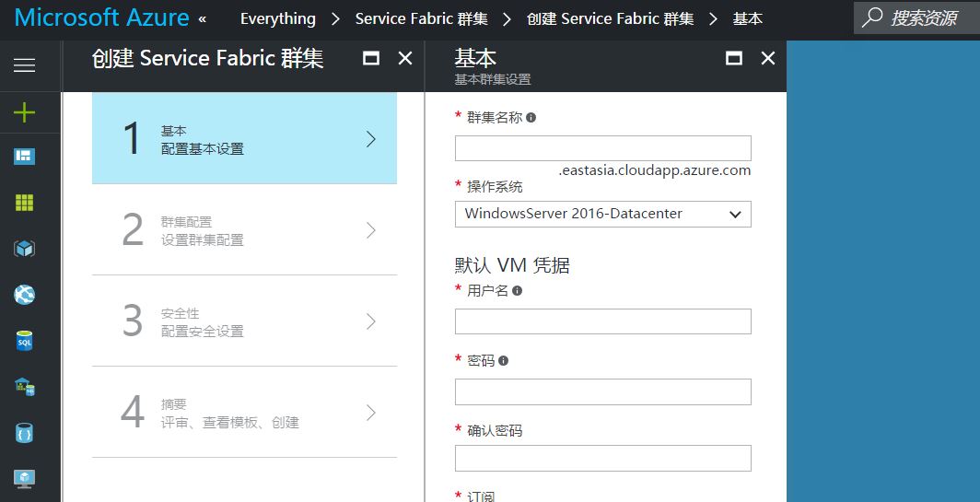Viewport: 980px width, 502px height.
Task: Maximize the 创建 Service Fabric 群集 blade
Action: tap(371, 58)
